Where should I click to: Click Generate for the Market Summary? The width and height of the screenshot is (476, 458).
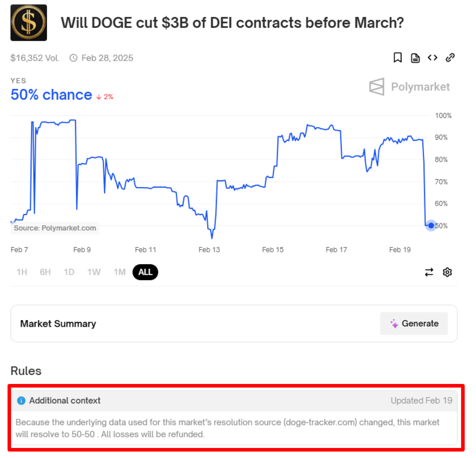[414, 324]
